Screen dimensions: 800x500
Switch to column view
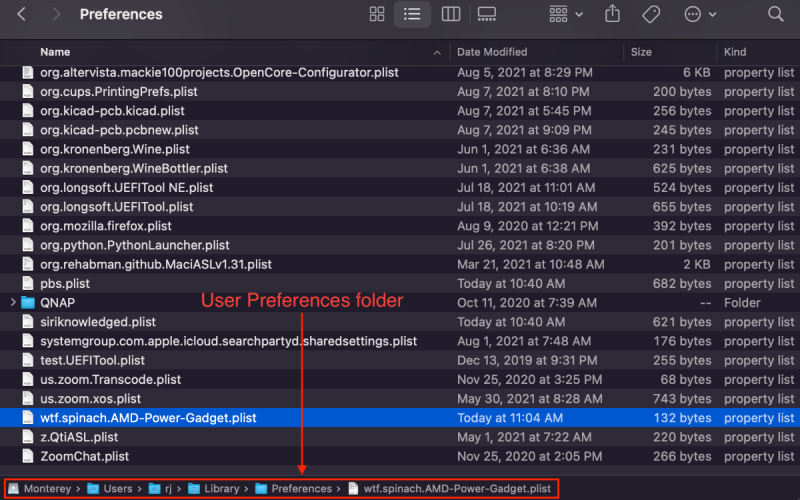(x=451, y=14)
